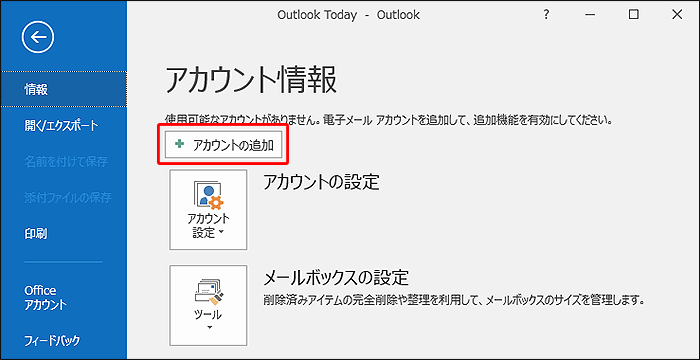Click the メールボックスの設定 heading

coord(336,277)
